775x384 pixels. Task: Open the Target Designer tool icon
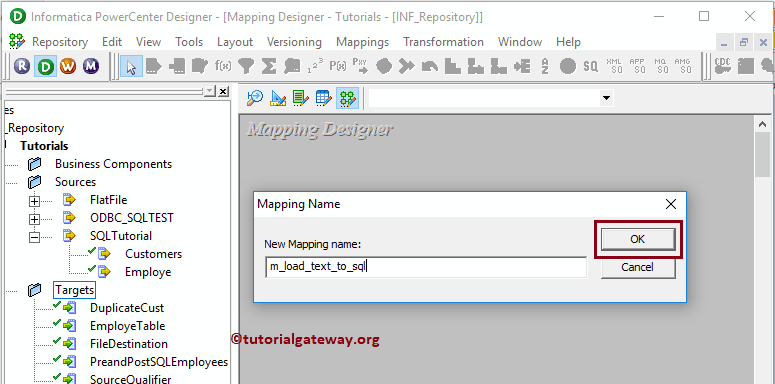(x=278, y=98)
